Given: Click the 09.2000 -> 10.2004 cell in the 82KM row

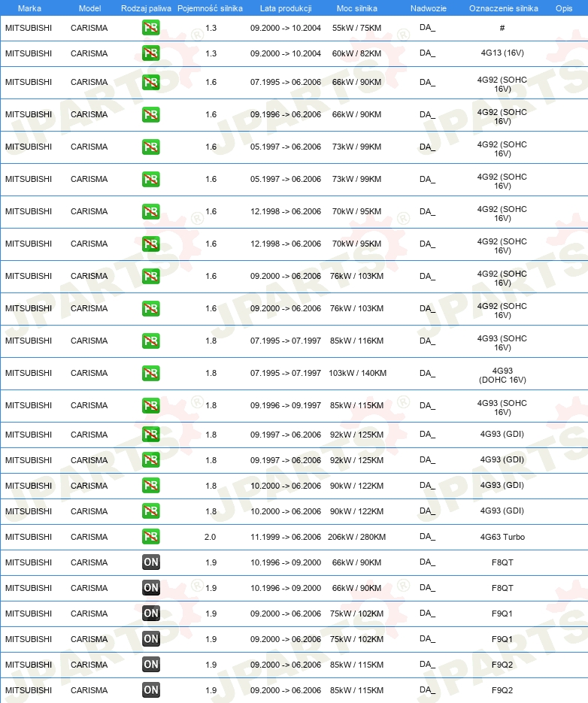Looking at the screenshot, I should [x=286, y=53].
